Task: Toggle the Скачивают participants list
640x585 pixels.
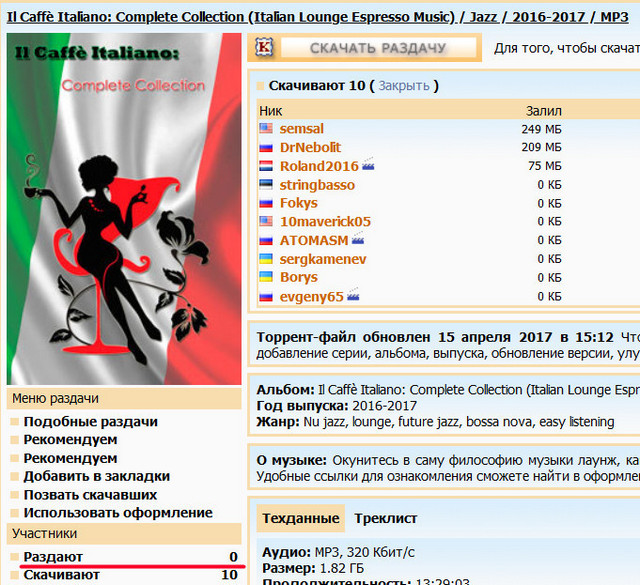Action: [61, 575]
